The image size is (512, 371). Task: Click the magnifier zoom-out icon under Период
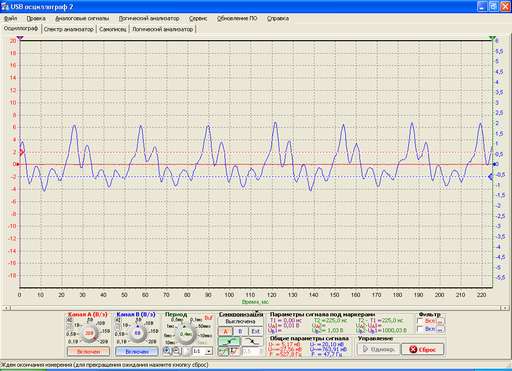177,351
